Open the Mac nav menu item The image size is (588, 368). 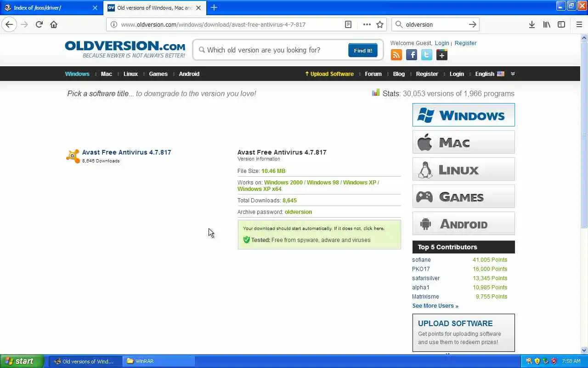106,74
